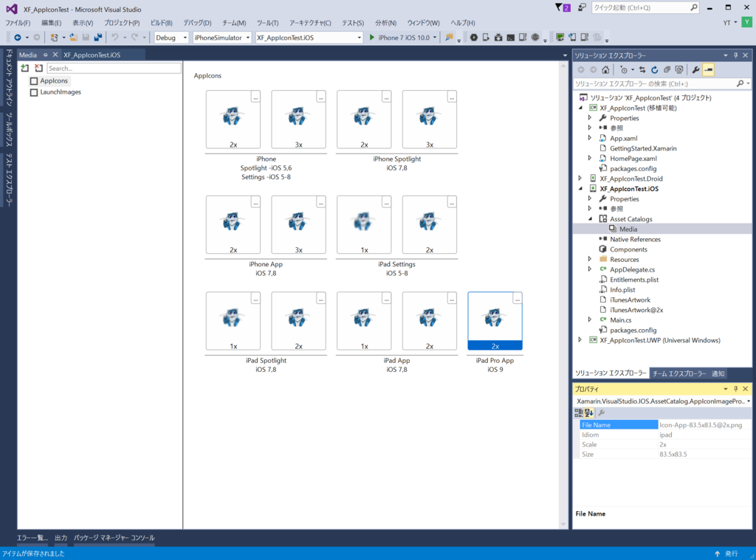Toggle Solution Explorer Preview Selected Items button
This screenshot has height=560, width=756.
point(708,70)
